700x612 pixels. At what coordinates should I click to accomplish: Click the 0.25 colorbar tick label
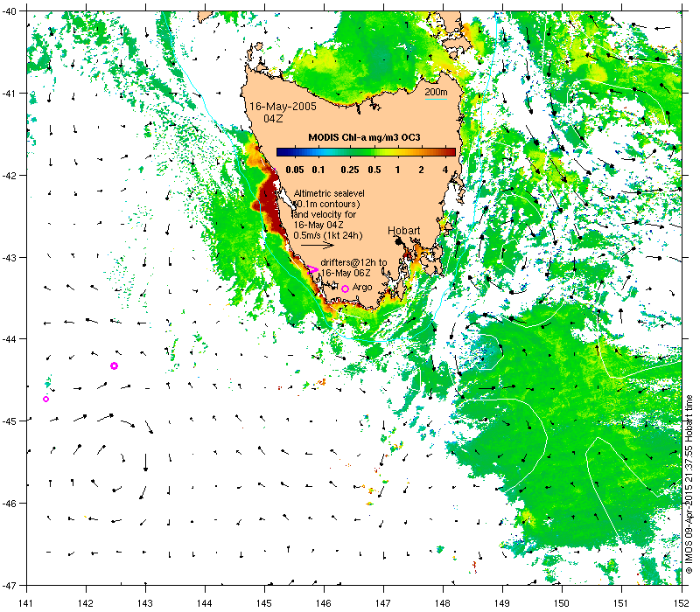tap(349, 170)
